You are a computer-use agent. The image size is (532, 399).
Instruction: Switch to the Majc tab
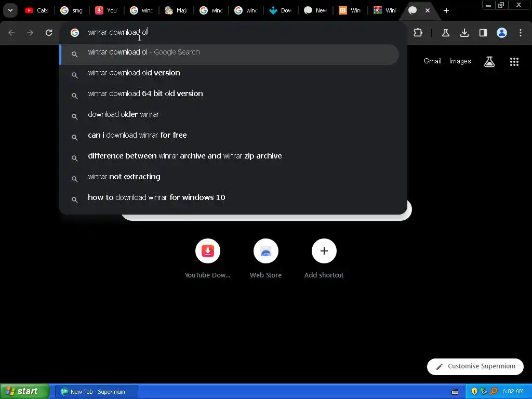click(x=176, y=10)
